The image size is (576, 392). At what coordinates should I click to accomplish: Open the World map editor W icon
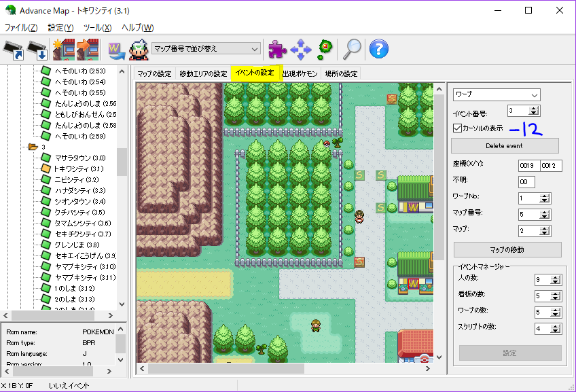click(x=116, y=51)
